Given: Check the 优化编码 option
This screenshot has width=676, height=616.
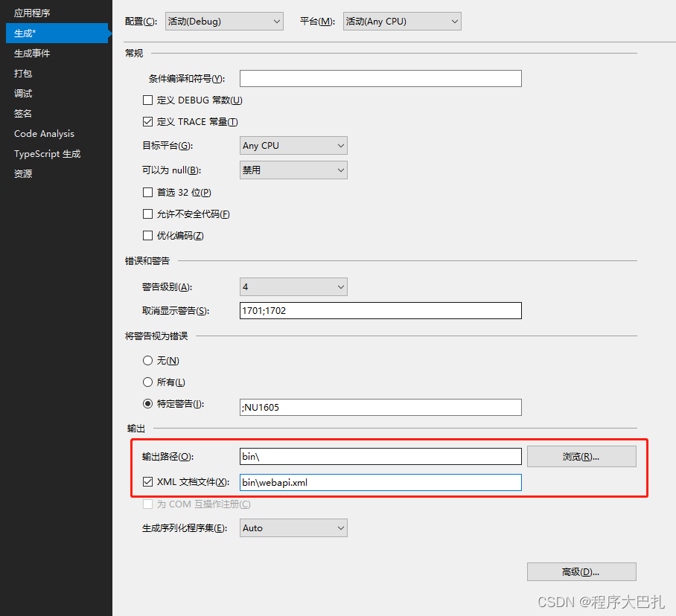Looking at the screenshot, I should point(148,236).
